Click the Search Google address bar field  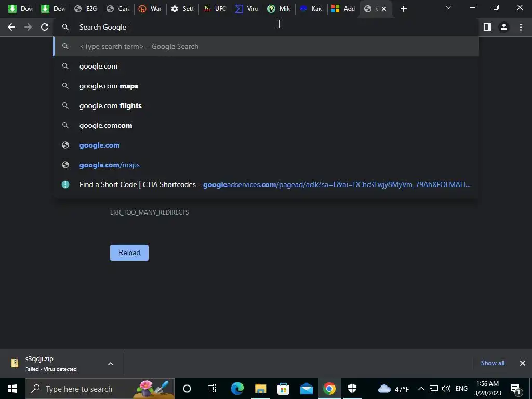[265, 27]
